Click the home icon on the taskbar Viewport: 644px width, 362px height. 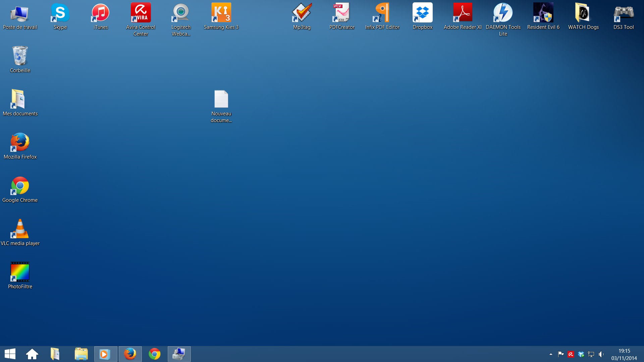(x=32, y=354)
